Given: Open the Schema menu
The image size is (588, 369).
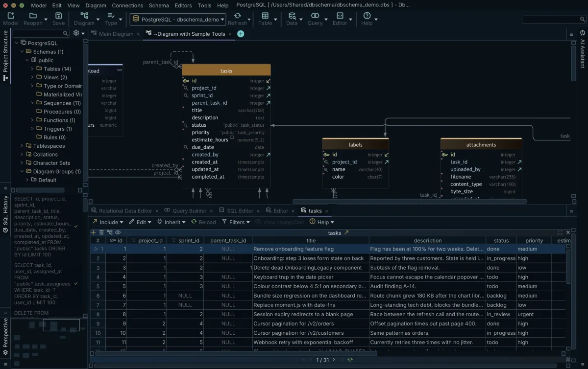Looking at the screenshot, I should 159,5.
